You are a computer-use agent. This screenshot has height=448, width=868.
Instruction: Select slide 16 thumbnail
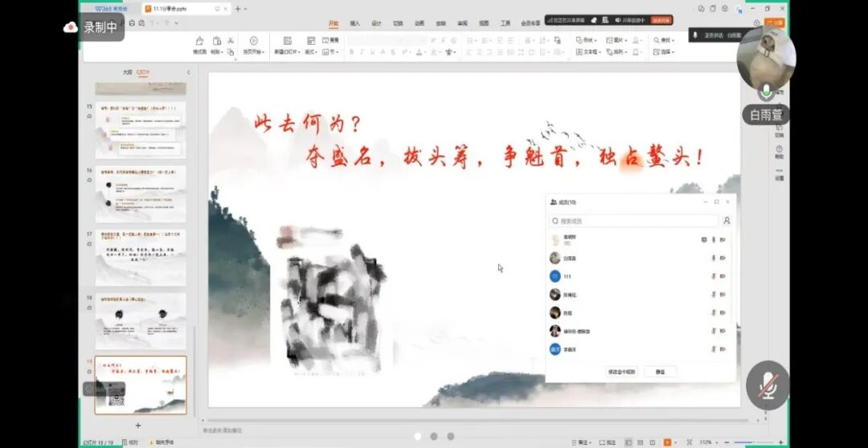pyautogui.click(x=140, y=194)
